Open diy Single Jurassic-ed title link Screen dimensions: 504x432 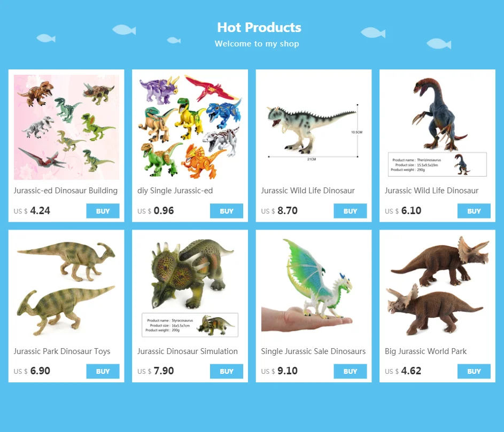(x=175, y=191)
